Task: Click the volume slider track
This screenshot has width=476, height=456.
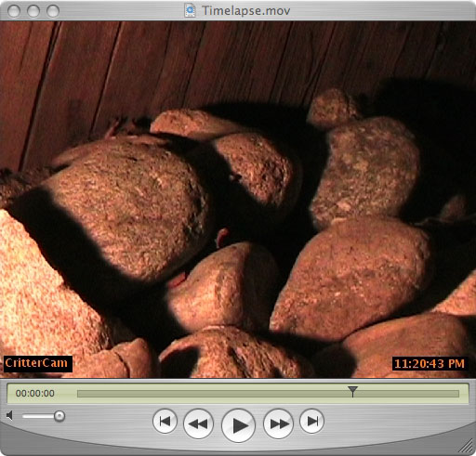Action: pos(38,416)
